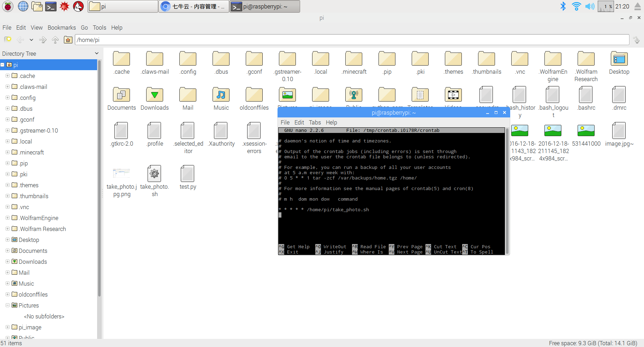
Task: Select .themes in the directory tree
Action: point(29,185)
